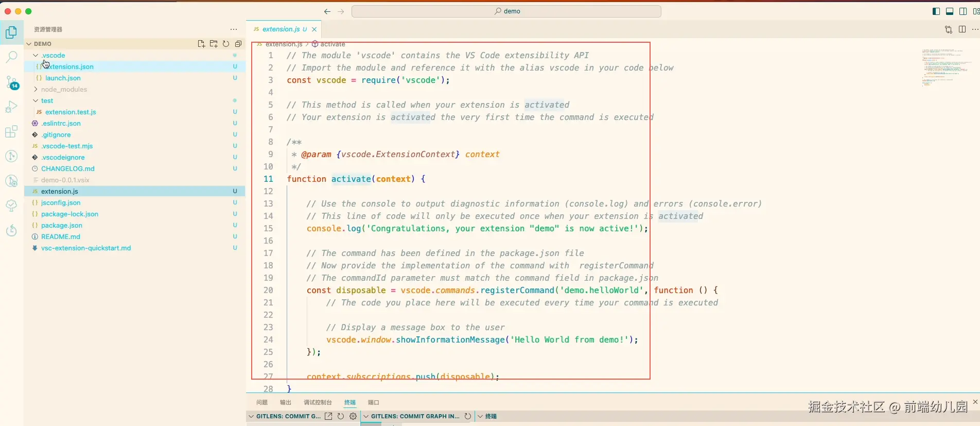980x426 pixels.
Task: Collapse all folders in explorer
Action: pos(238,44)
